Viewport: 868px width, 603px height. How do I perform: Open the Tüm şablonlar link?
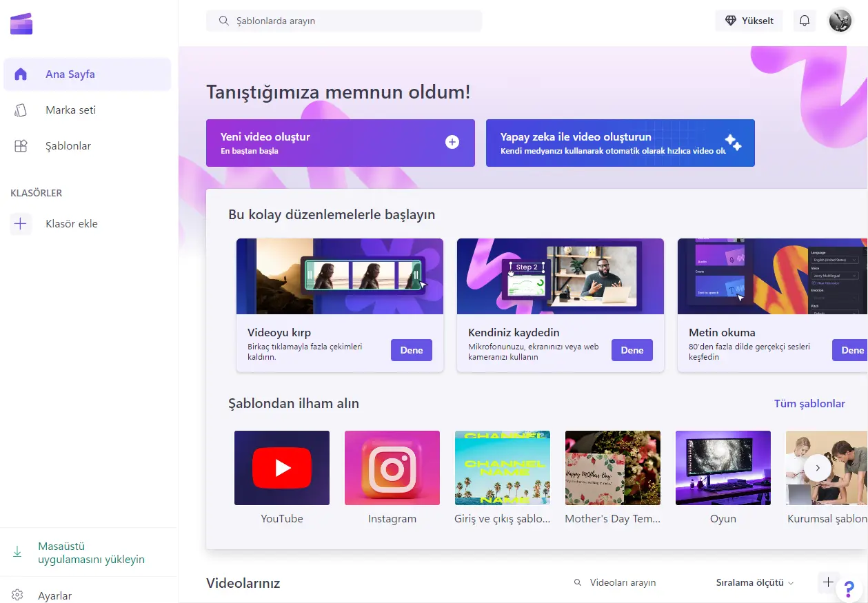[x=809, y=404]
